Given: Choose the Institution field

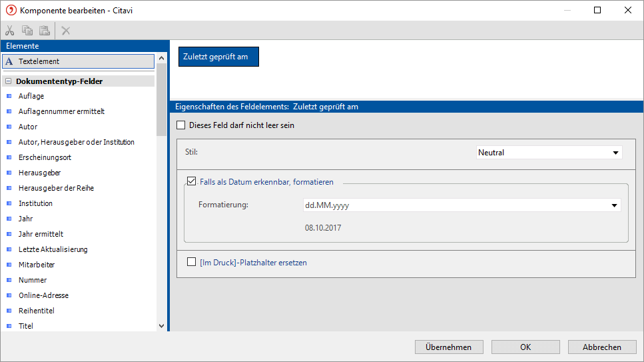Looking at the screenshot, I should (35, 203).
